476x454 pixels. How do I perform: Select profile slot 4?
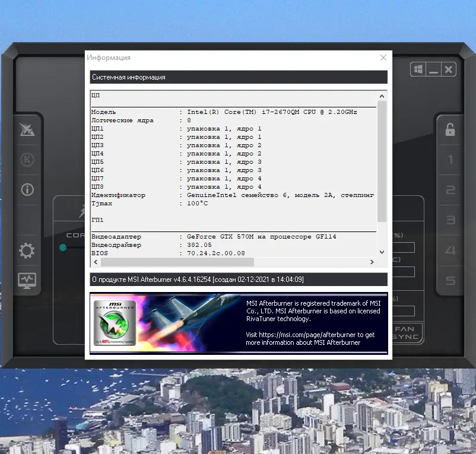(450, 250)
